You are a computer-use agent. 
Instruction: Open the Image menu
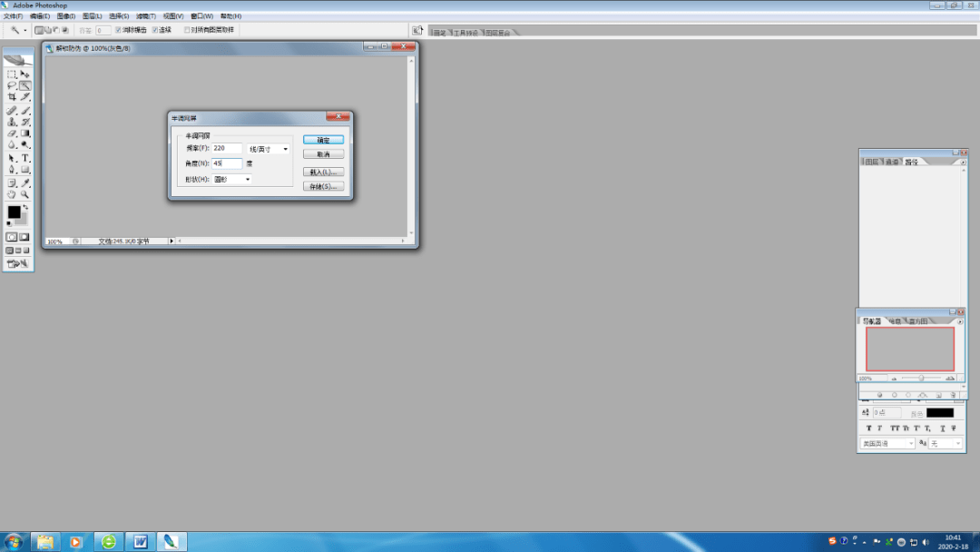coord(66,16)
